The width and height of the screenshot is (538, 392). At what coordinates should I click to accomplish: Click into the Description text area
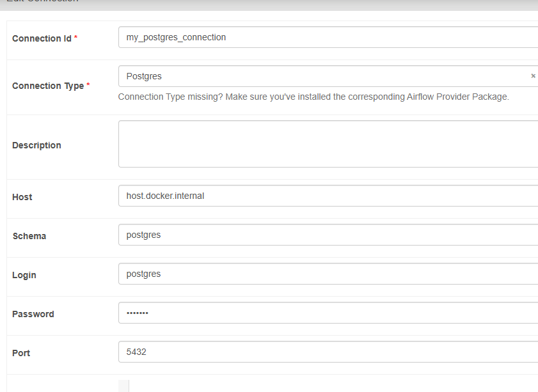point(328,144)
